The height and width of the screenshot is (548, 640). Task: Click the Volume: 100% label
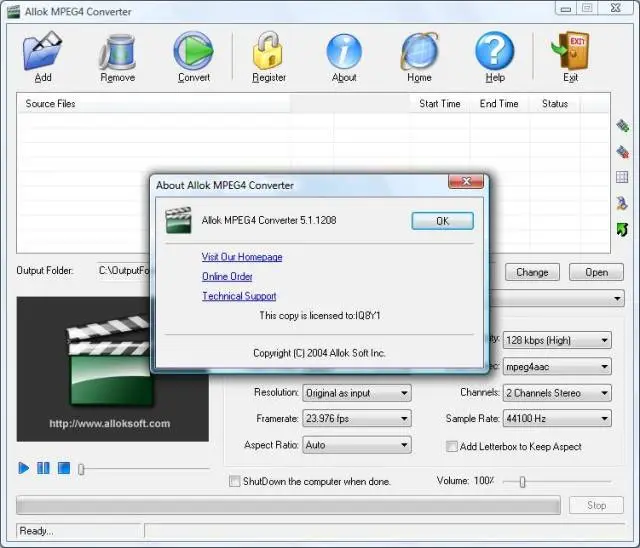pyautogui.click(x=465, y=481)
